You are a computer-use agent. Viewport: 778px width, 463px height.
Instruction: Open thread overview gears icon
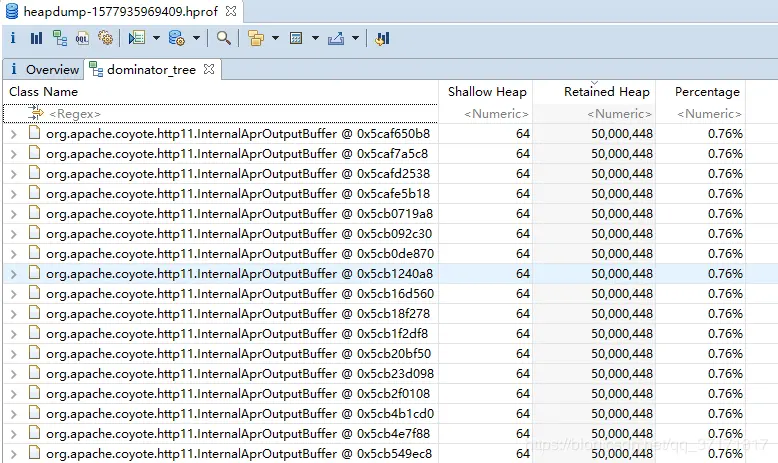(x=105, y=38)
